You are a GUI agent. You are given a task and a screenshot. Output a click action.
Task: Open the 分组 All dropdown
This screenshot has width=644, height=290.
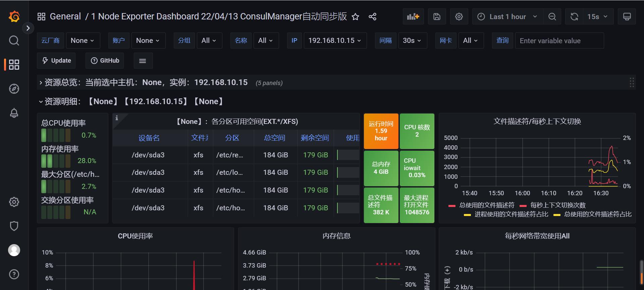tap(209, 41)
